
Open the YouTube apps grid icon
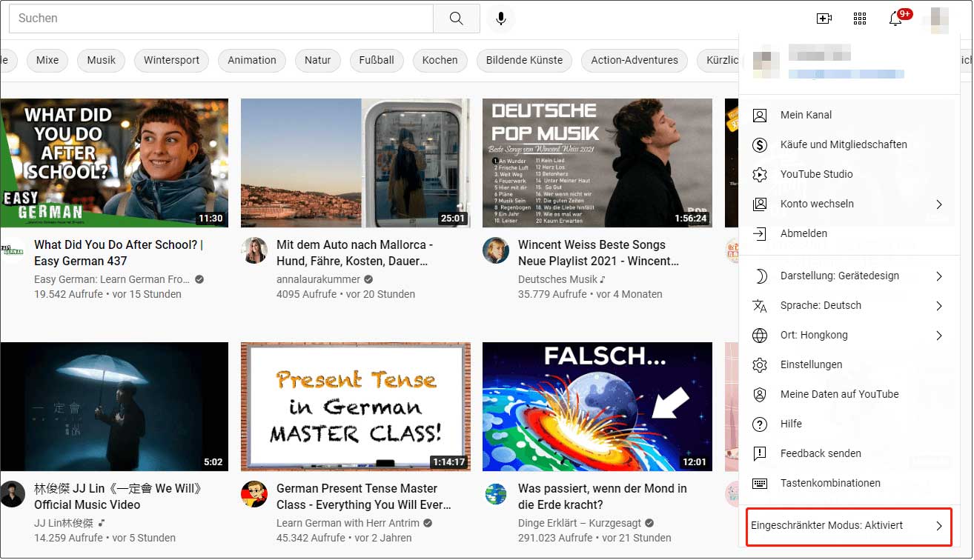pyautogui.click(x=860, y=19)
